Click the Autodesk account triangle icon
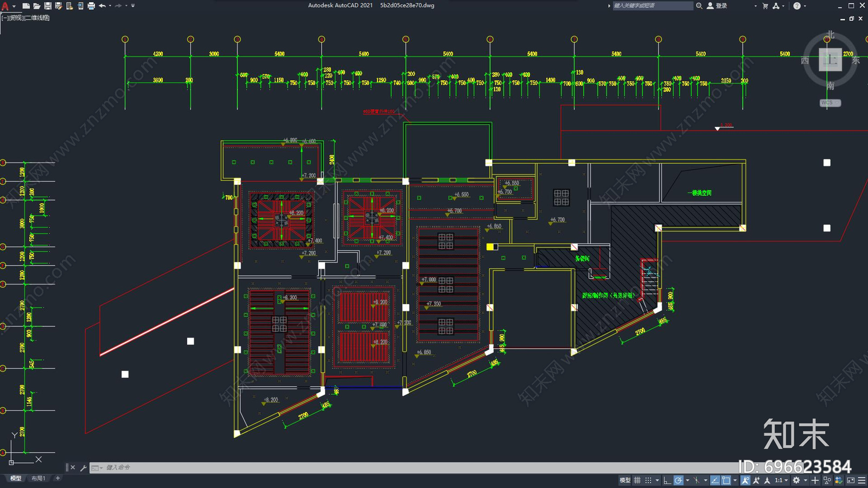 [x=776, y=6]
